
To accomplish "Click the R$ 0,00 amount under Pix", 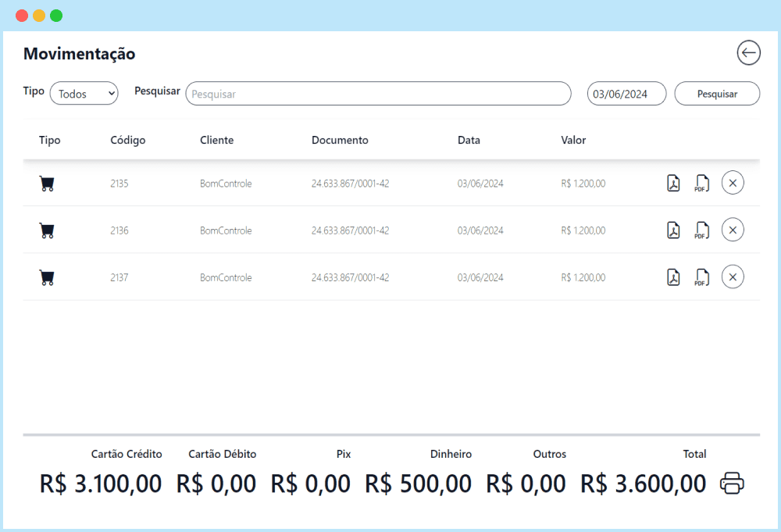I will 311,484.
